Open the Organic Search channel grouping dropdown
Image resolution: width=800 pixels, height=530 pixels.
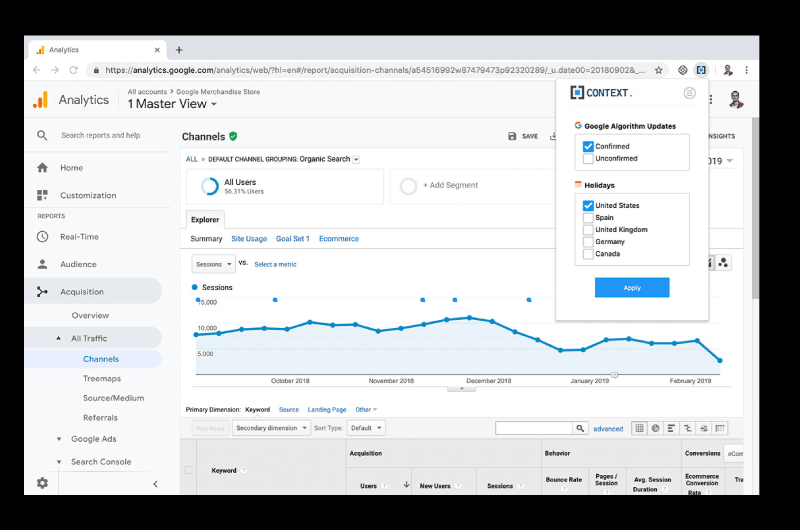point(356,160)
